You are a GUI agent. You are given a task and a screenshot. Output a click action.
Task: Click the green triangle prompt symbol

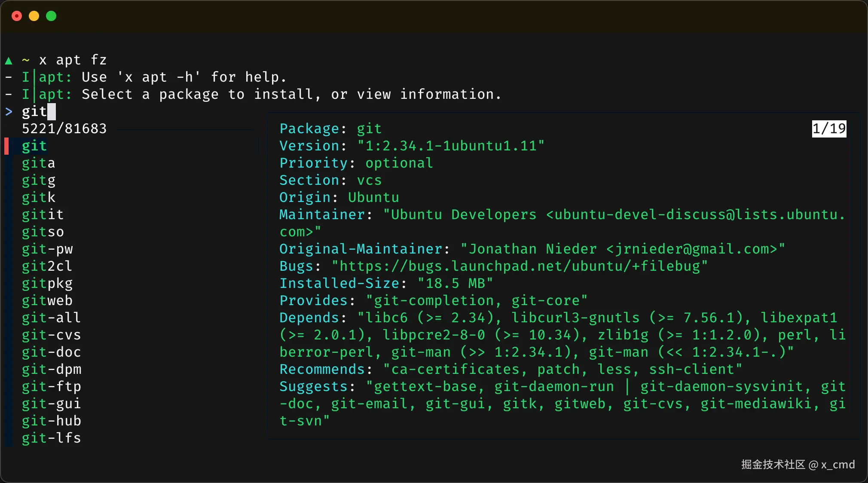click(x=9, y=60)
